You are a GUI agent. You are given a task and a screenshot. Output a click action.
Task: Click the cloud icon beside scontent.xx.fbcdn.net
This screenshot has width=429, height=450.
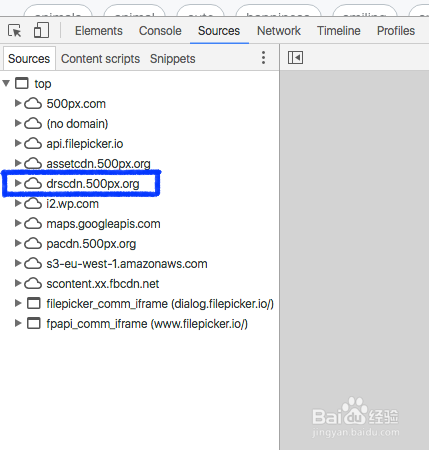[x=33, y=284]
